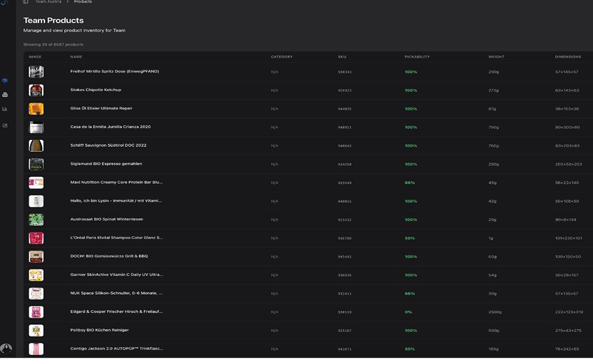The width and height of the screenshot is (593, 364).
Task: Toggle the sidebar panel icon
Action: click(25, 2)
